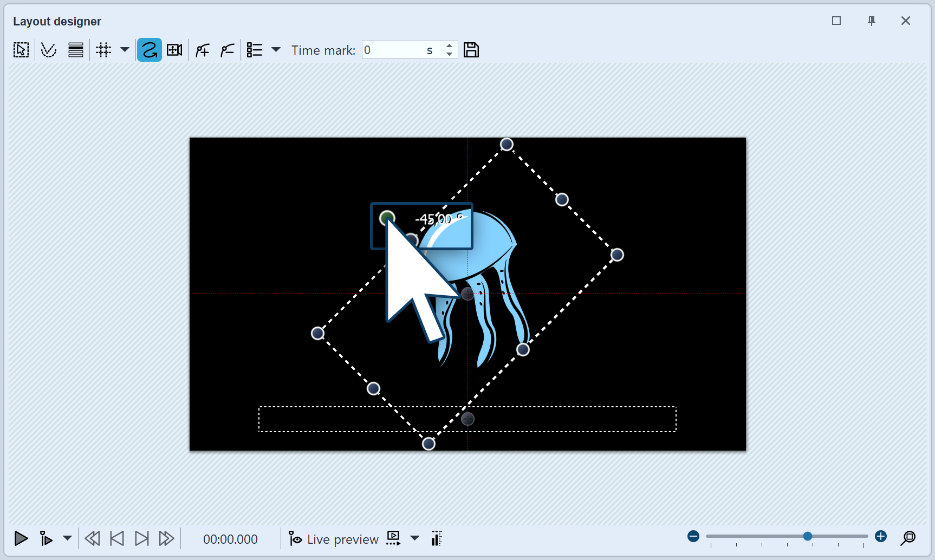This screenshot has width=935, height=560.
Task: Click the export preview icon near Live preview
Action: pyautogui.click(x=393, y=538)
